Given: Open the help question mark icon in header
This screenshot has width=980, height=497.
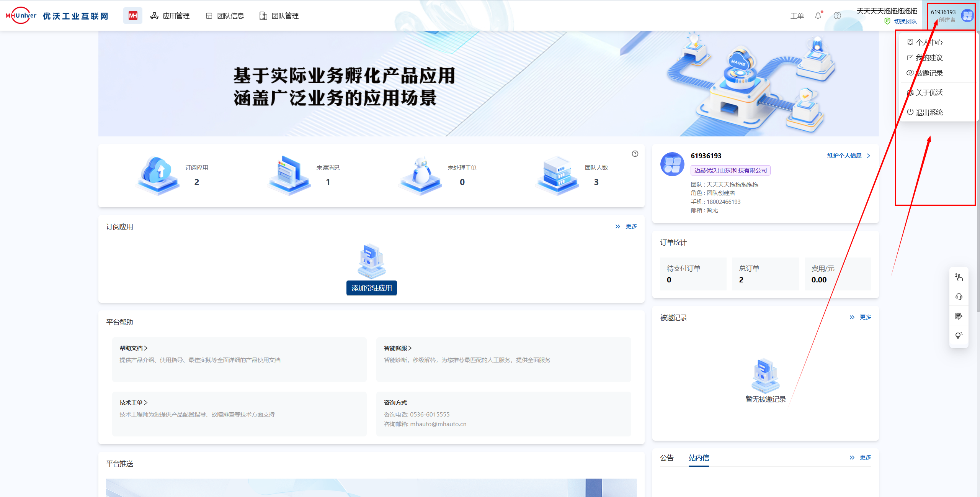Looking at the screenshot, I should (837, 16).
